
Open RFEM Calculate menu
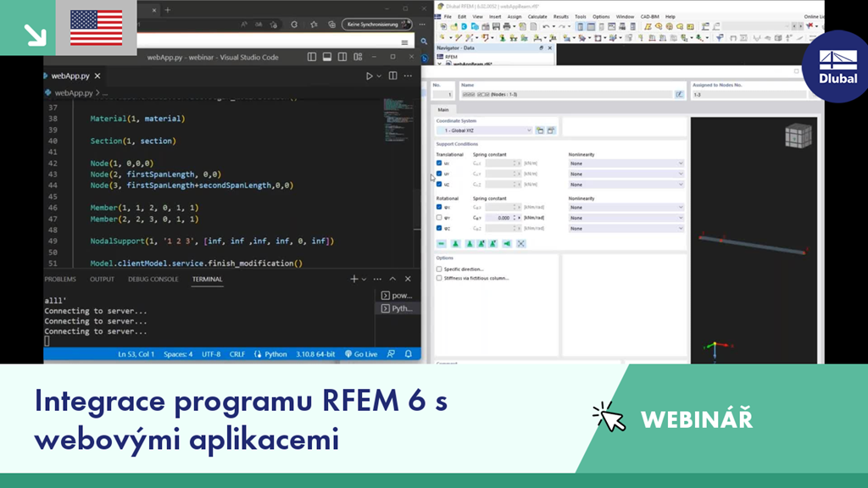click(x=537, y=17)
